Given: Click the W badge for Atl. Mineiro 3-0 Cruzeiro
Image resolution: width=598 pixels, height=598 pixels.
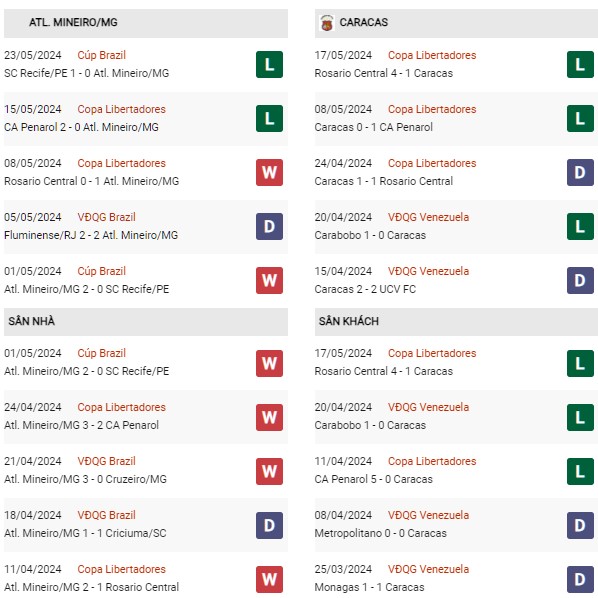Looking at the screenshot, I should click(269, 471).
